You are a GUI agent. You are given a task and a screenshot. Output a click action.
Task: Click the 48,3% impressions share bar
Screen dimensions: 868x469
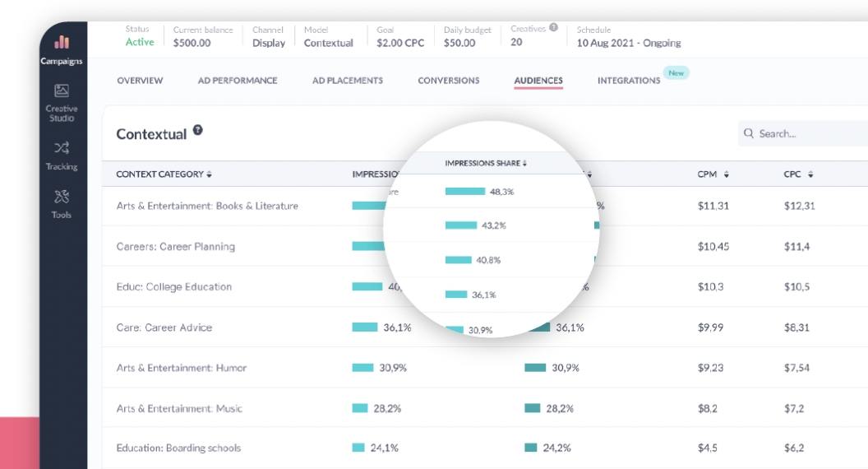[465, 192]
